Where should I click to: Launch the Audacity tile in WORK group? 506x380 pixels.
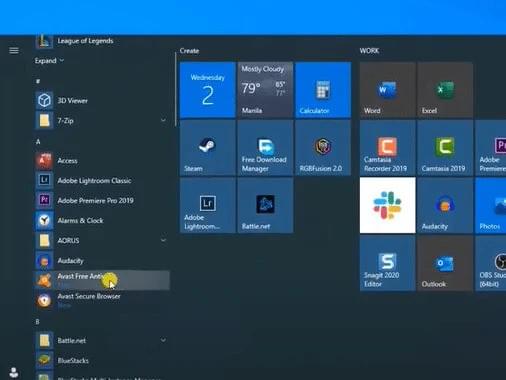coord(445,205)
